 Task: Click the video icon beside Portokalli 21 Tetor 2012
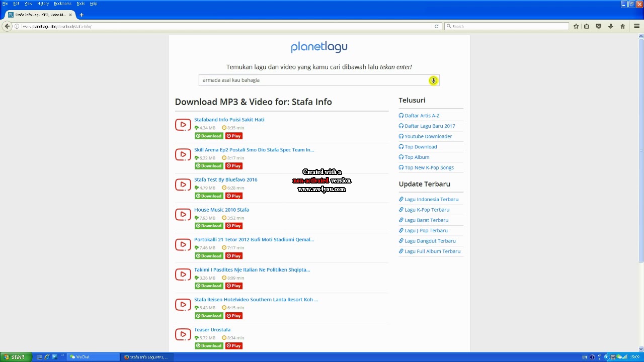coord(183,244)
